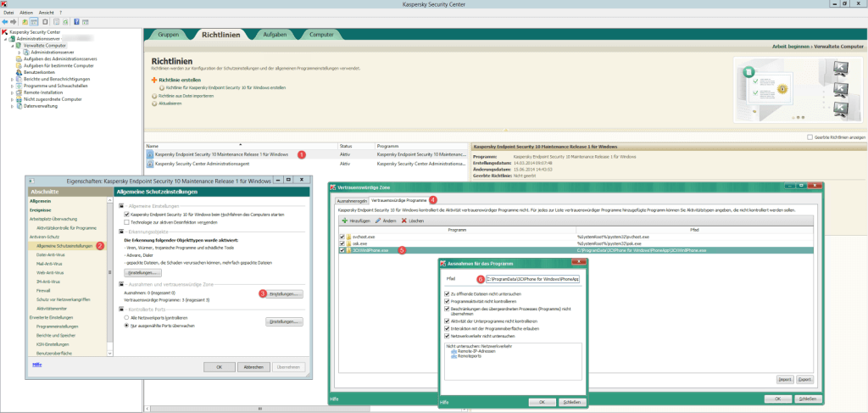The width and height of the screenshot is (868, 413).
Task: Click the up-one-level folder toolbar icon
Action: click(25, 21)
